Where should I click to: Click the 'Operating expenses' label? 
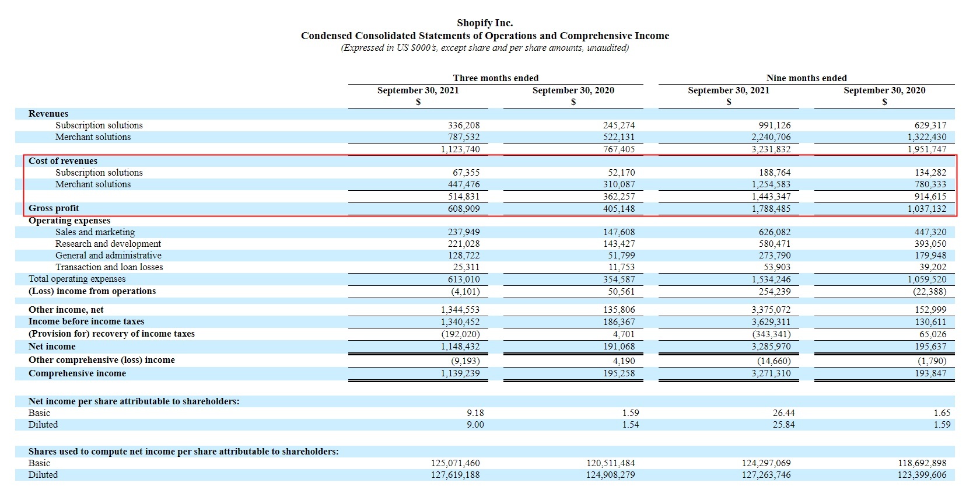69,221
